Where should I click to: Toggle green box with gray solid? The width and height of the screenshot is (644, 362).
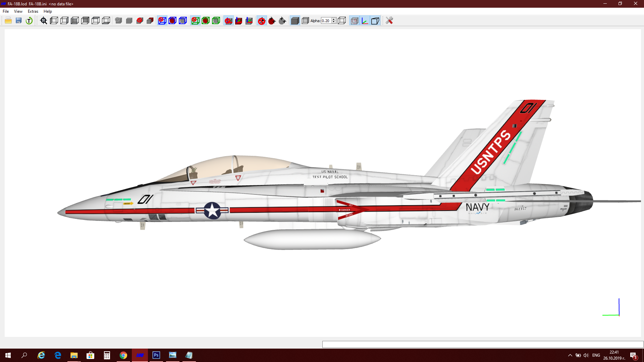coord(216,21)
